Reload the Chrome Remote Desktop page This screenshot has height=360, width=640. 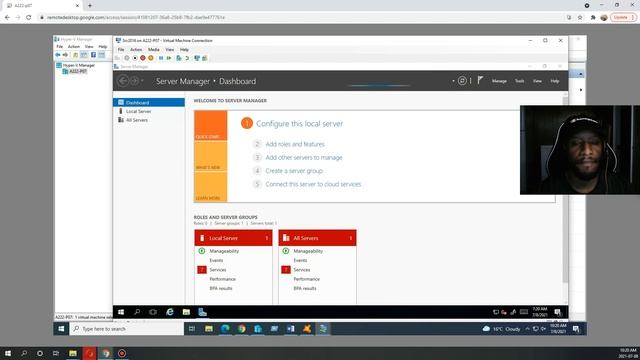click(29, 18)
